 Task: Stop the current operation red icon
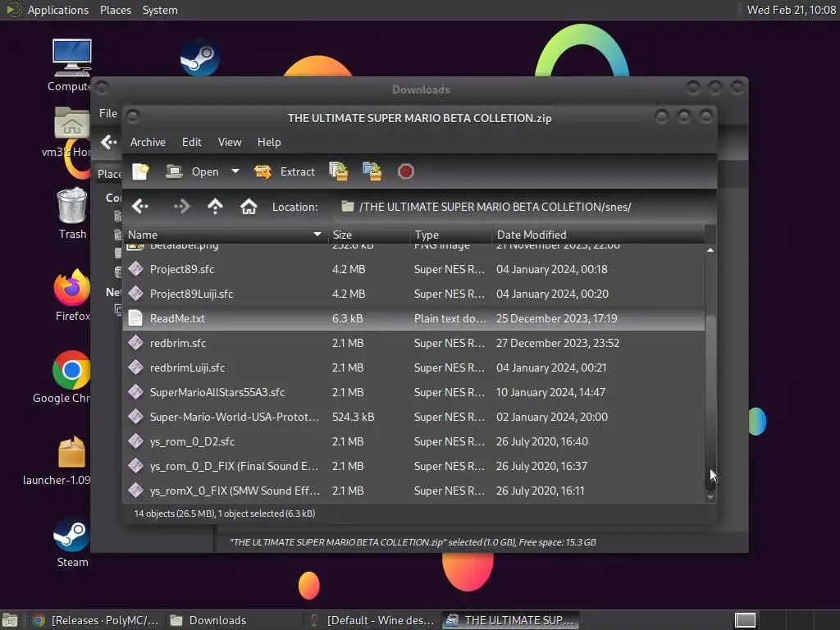tap(405, 171)
